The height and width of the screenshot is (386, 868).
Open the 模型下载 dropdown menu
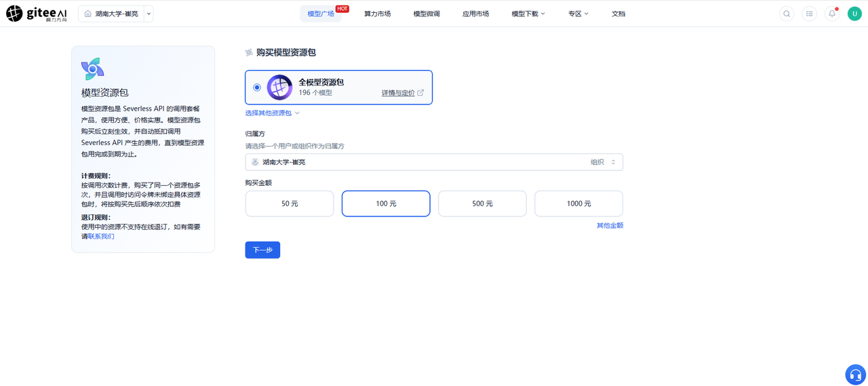[x=528, y=14]
